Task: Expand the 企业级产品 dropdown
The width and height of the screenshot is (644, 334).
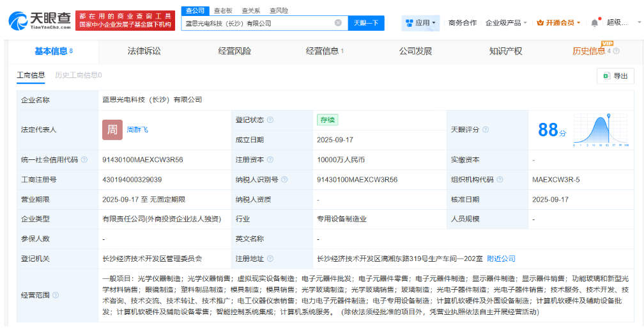Action: click(x=506, y=22)
